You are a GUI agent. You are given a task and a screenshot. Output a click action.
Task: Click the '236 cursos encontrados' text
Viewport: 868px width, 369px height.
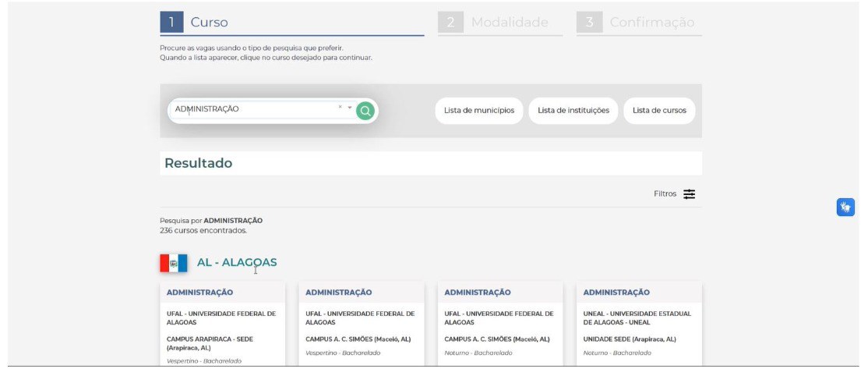[x=203, y=230]
